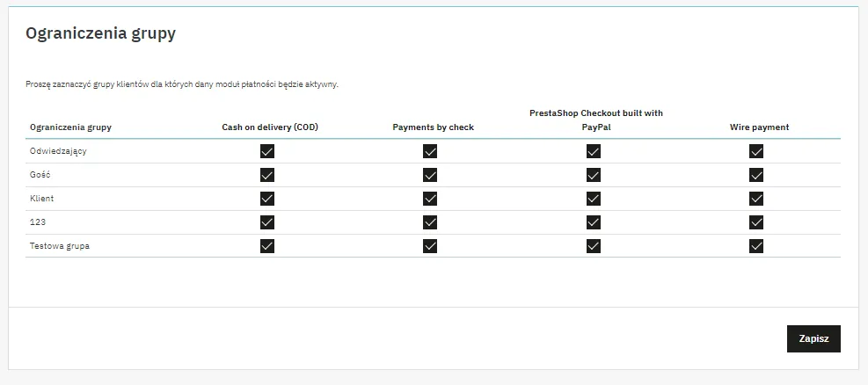
Task: Toggle Payments by check for Gość
Action: click(x=430, y=175)
